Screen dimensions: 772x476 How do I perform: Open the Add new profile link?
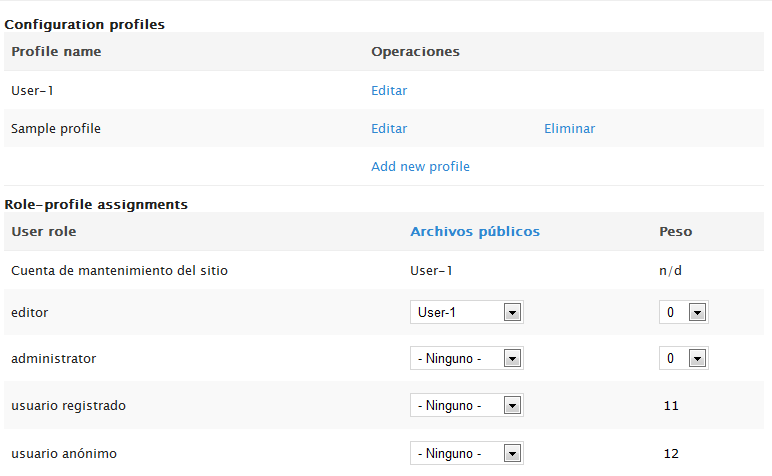(420, 166)
